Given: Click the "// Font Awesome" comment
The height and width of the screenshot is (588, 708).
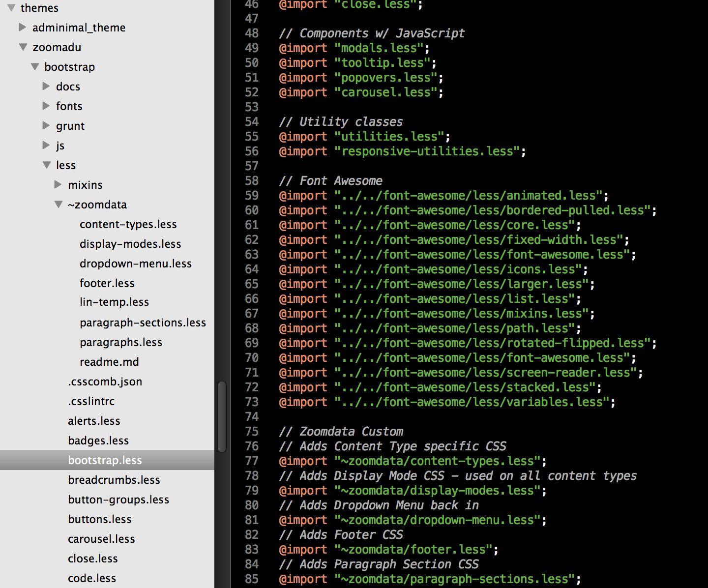Looking at the screenshot, I should tap(330, 180).
